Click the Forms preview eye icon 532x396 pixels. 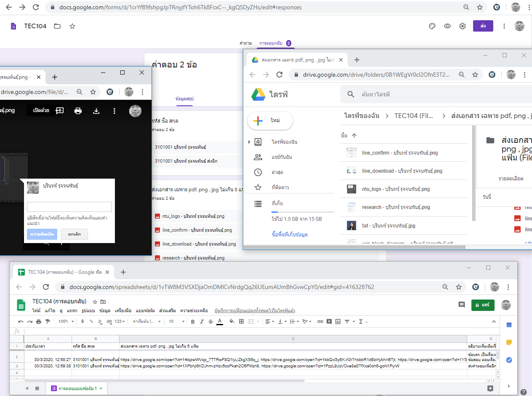point(447,26)
